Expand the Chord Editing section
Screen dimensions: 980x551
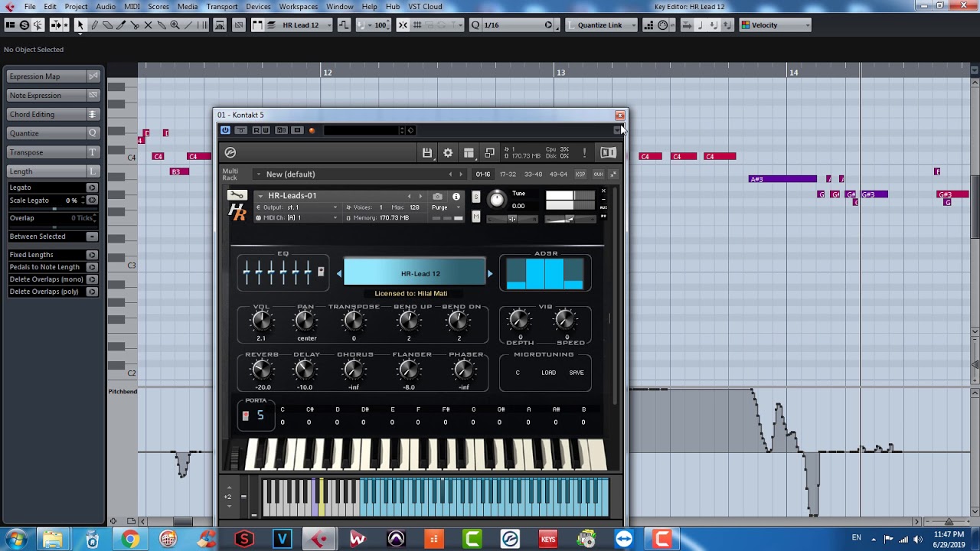point(54,115)
